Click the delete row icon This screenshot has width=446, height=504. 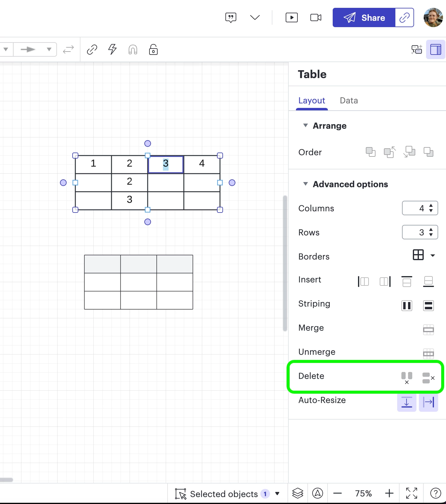[x=428, y=377]
